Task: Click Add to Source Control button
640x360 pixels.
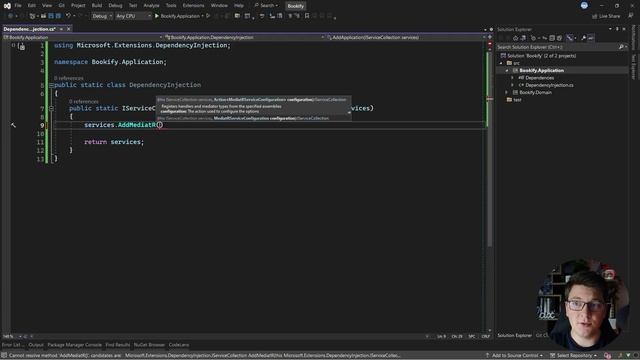Action: (x=514, y=356)
